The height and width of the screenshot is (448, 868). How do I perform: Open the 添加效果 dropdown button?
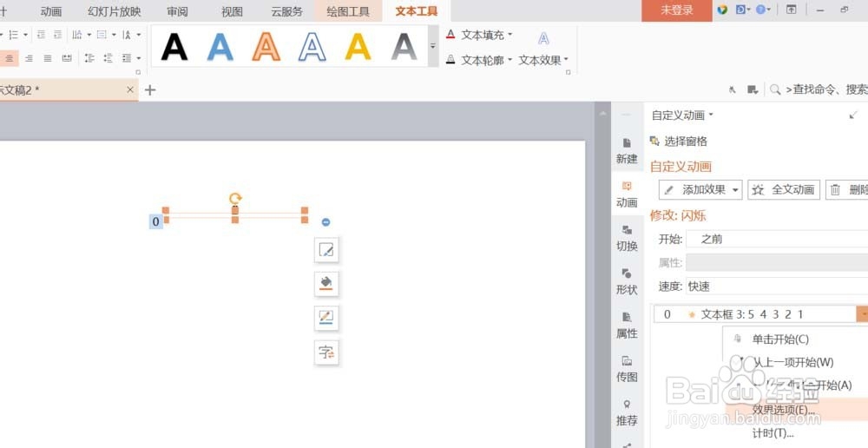[x=700, y=190]
